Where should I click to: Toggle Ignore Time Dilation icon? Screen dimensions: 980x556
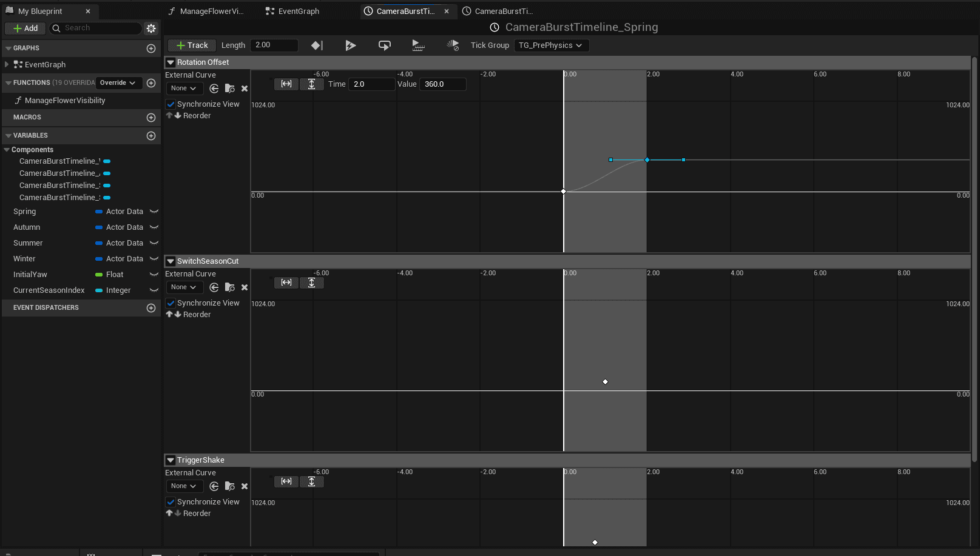click(x=453, y=45)
